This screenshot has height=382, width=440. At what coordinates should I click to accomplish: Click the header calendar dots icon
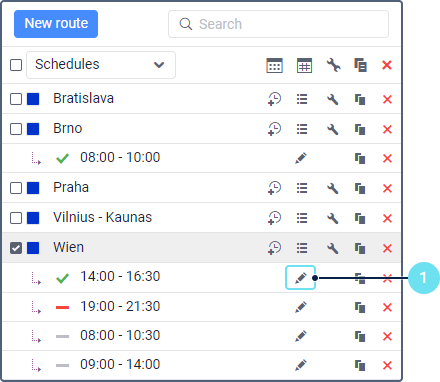pyautogui.click(x=274, y=65)
